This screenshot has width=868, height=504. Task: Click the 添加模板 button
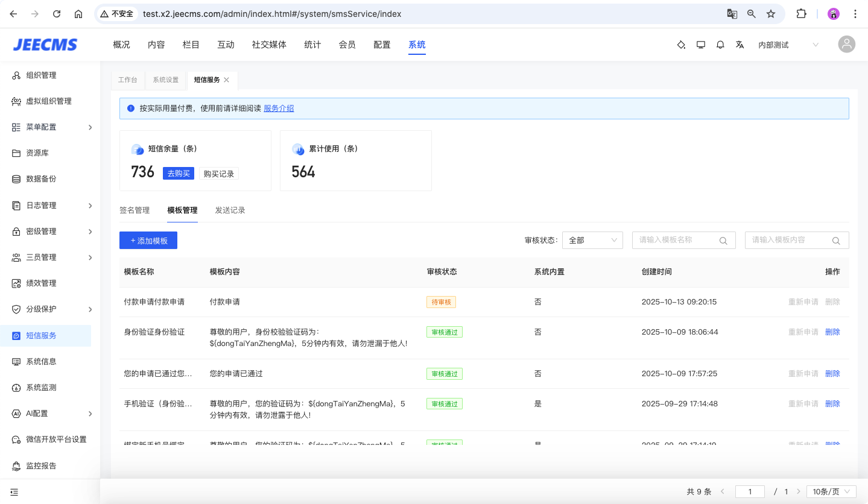[148, 241]
